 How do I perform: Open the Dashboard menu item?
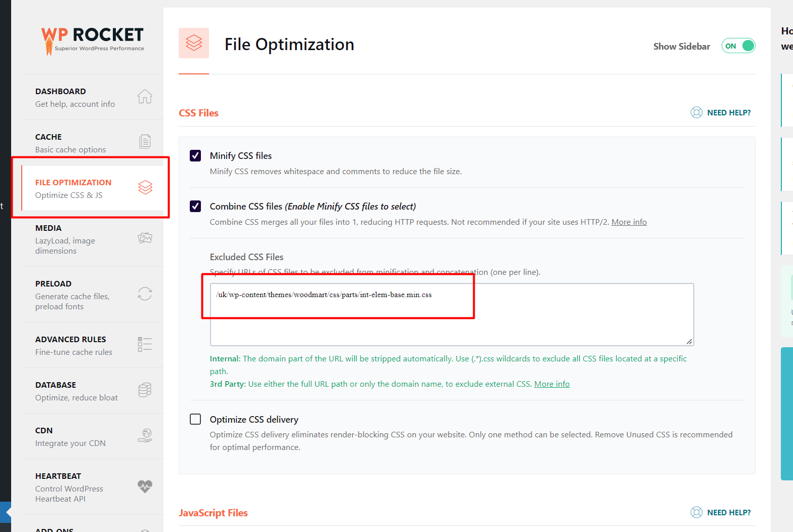click(x=92, y=97)
